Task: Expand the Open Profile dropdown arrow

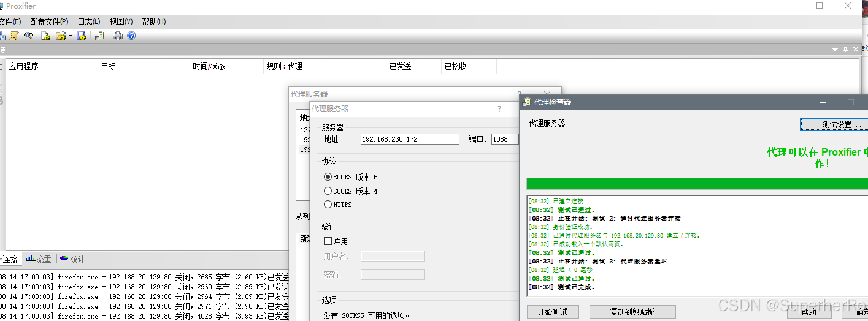Action: (x=71, y=36)
